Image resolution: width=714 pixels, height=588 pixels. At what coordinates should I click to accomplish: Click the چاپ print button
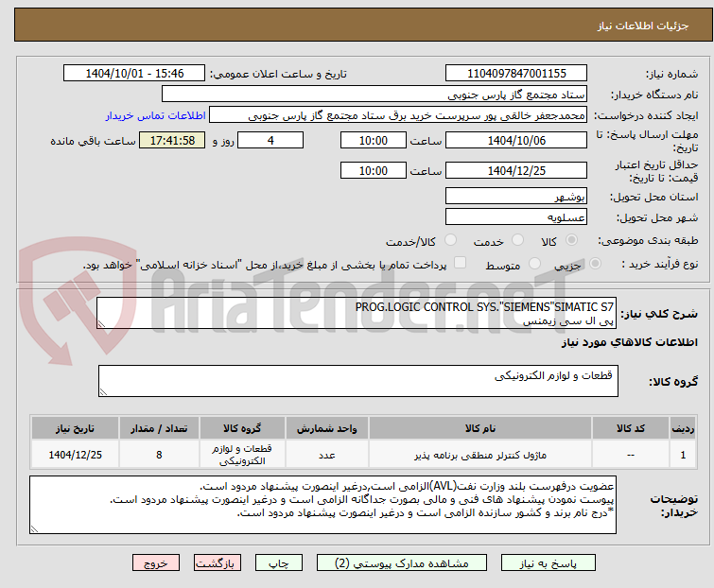[x=279, y=563]
